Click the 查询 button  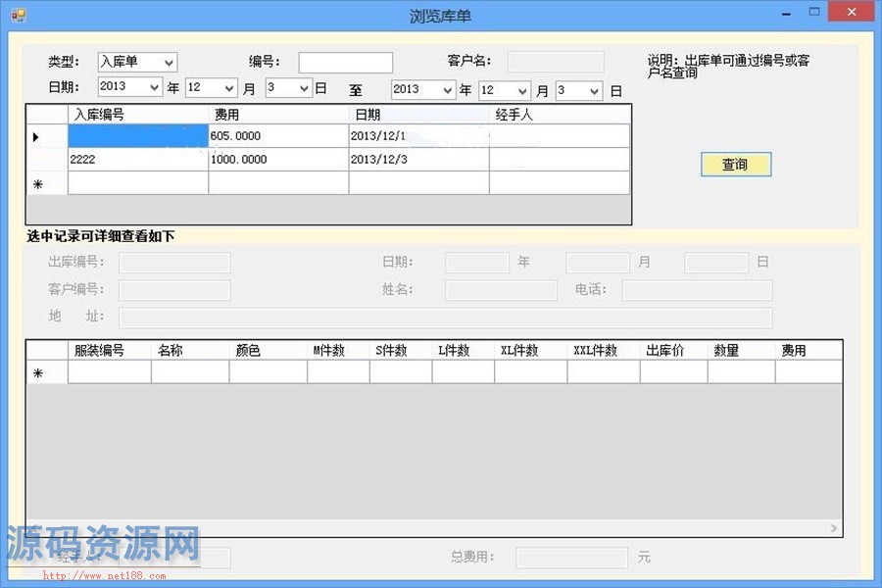pyautogui.click(x=736, y=165)
